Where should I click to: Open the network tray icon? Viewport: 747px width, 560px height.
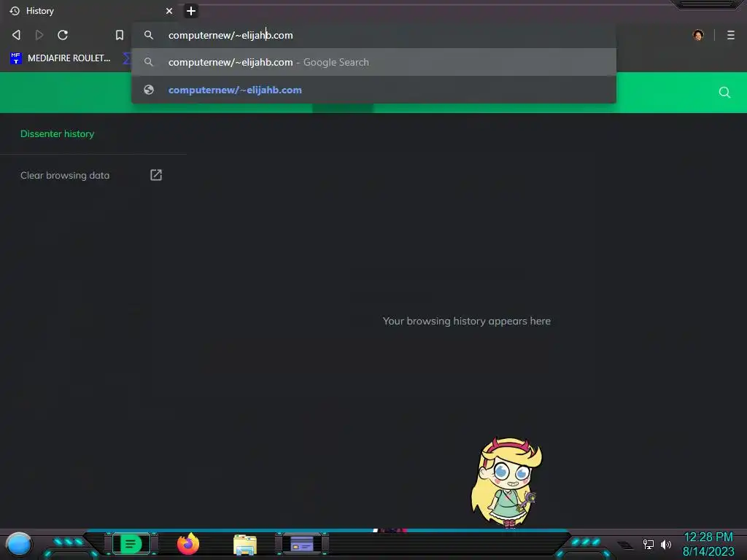pyautogui.click(x=648, y=544)
